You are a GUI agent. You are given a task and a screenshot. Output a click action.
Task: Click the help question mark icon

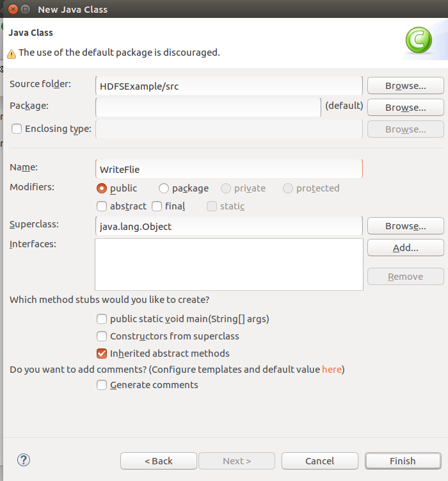click(24, 460)
